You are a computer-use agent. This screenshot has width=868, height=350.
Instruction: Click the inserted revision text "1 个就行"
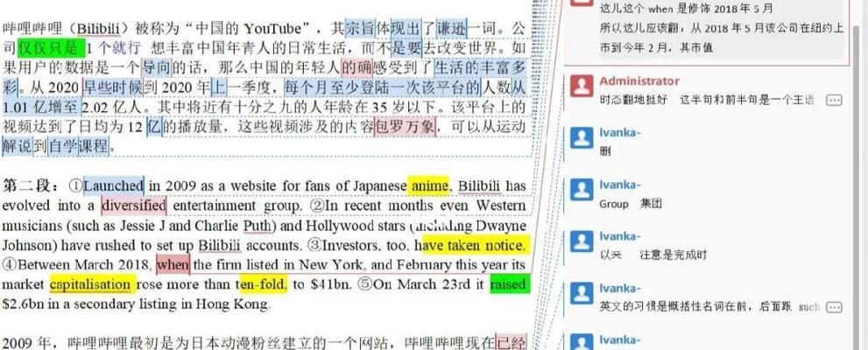[x=114, y=48]
